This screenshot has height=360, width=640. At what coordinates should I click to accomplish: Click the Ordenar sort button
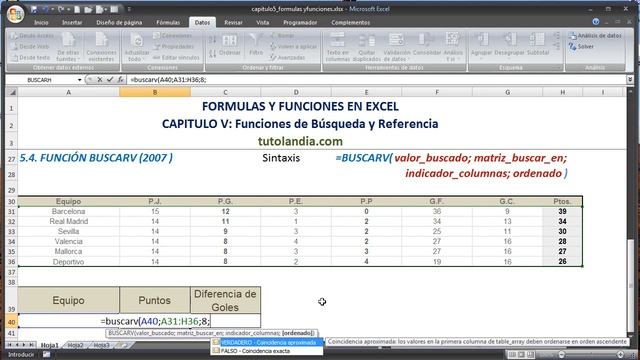tap(229, 45)
